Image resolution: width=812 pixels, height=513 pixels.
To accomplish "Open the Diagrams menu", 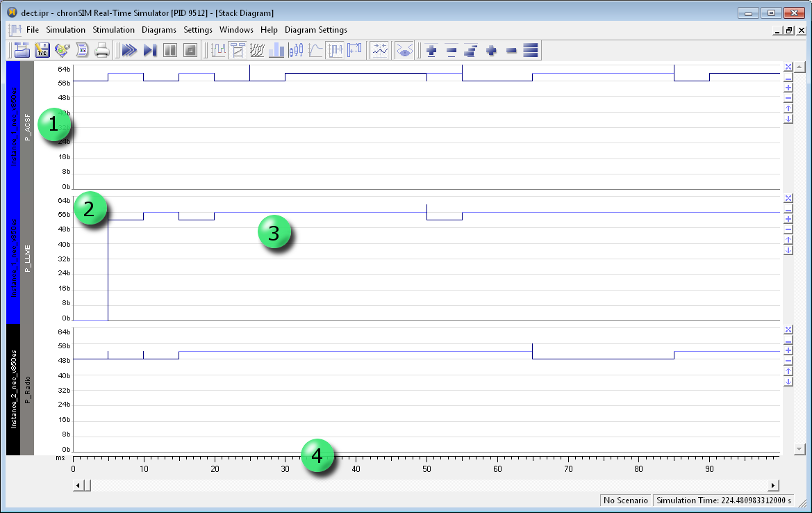I will 159,30.
